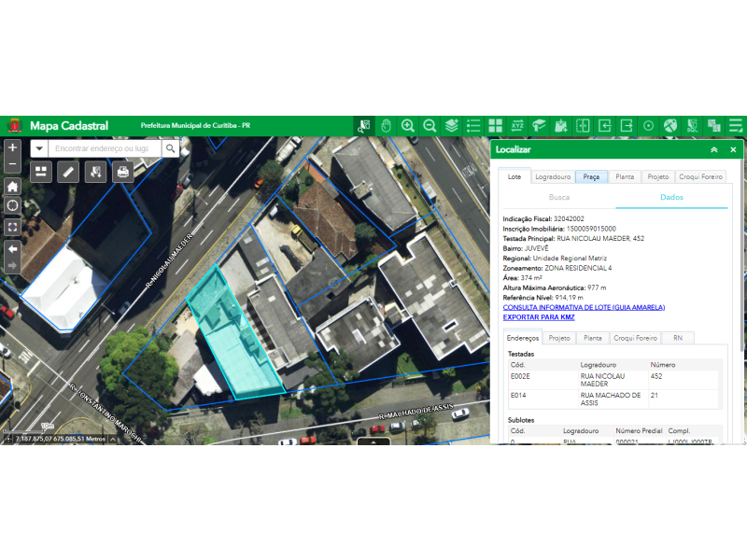Click the Indicação Fiscal value 32042002
This screenshot has height=560, width=747.
tap(569, 219)
